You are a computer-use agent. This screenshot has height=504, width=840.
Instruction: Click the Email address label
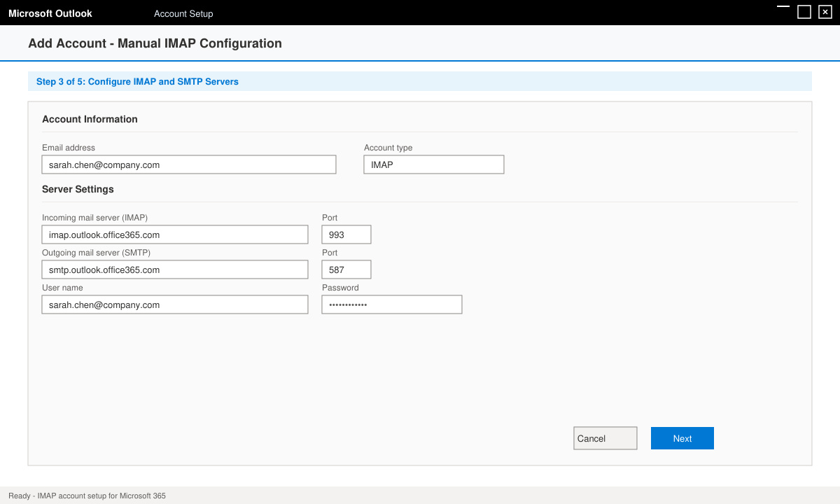point(69,148)
